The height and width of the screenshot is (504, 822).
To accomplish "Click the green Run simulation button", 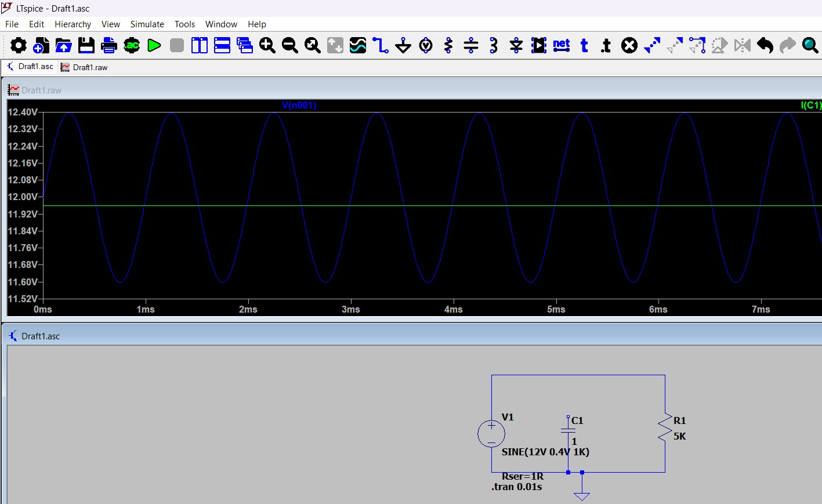I will [x=154, y=45].
